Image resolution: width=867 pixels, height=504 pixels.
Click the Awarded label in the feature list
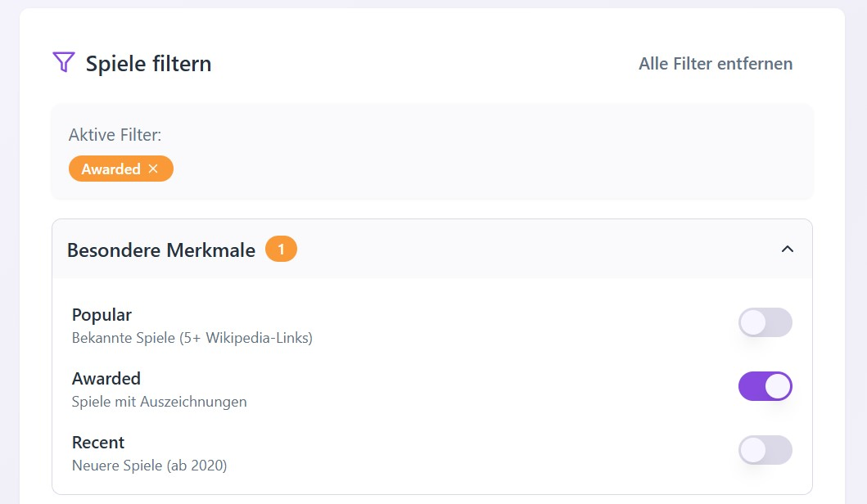106,379
